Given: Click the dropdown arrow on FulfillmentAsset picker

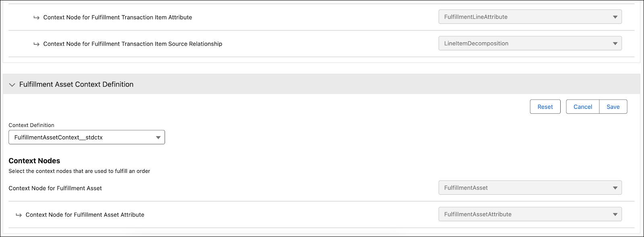Looking at the screenshot, I should tap(615, 187).
